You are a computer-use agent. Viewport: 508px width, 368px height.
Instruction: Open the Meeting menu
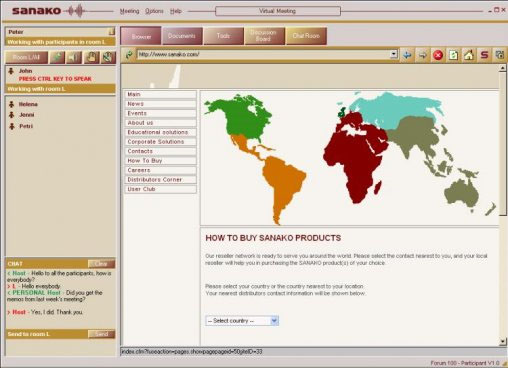point(129,11)
